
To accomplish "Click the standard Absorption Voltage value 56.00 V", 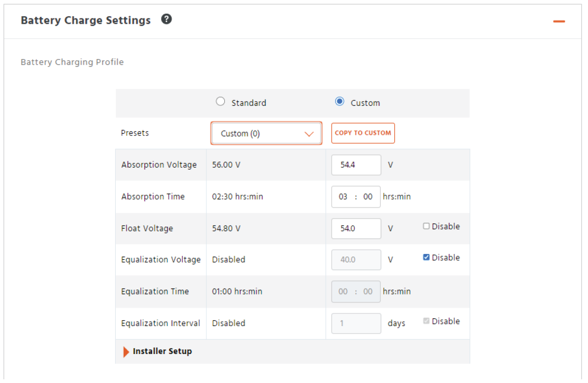I will (x=226, y=165).
